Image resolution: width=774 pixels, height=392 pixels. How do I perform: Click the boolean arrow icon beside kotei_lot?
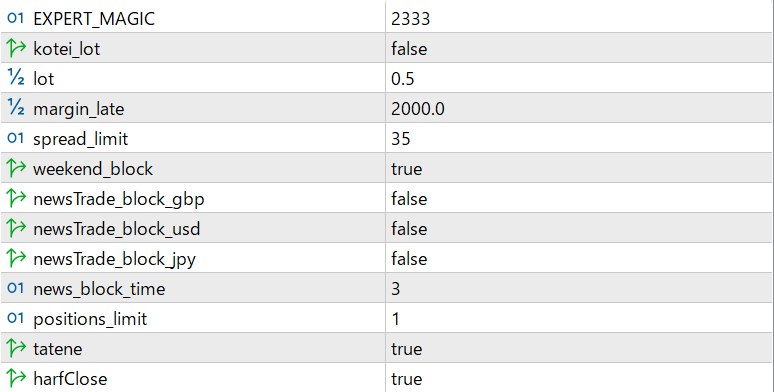(16, 48)
